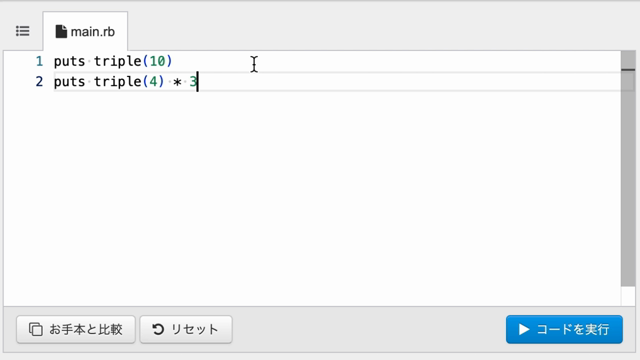Open the file list hamburger icon
The height and width of the screenshot is (360, 640).
22,31
